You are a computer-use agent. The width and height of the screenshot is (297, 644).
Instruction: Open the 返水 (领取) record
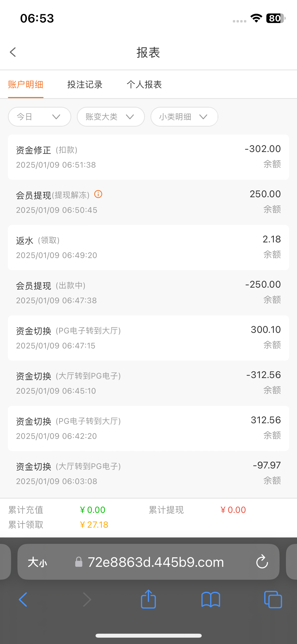click(148, 247)
